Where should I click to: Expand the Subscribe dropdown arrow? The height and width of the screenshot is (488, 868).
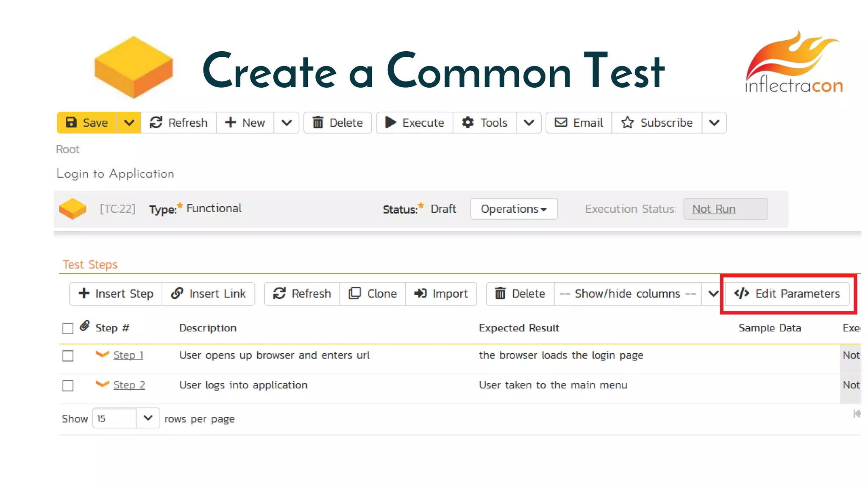(x=714, y=123)
